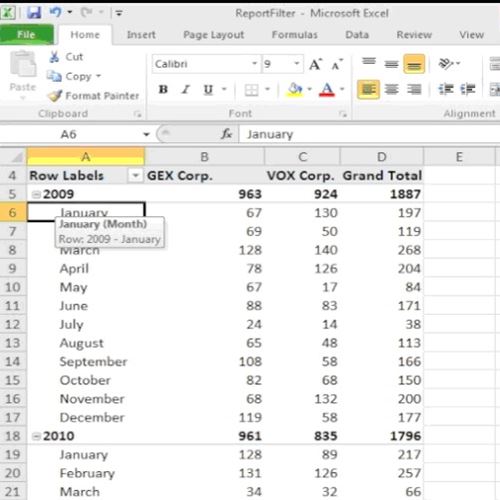
Task: Click the Orientation text rotation icon
Action: click(x=446, y=63)
